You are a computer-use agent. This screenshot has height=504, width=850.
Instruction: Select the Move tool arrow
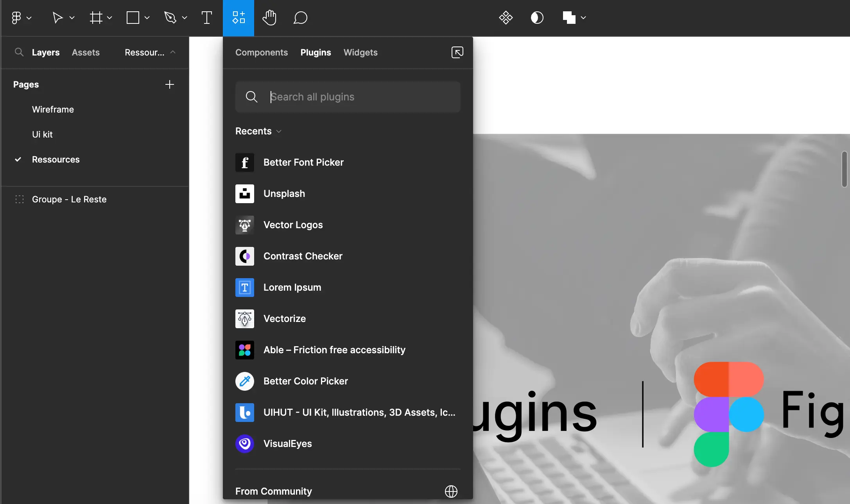[57, 18]
